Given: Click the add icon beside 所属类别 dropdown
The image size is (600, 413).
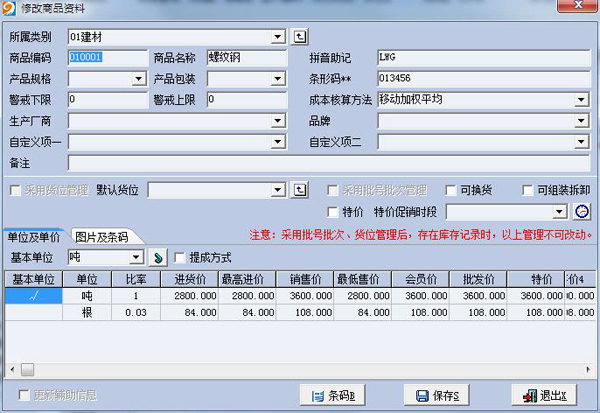Looking at the screenshot, I should 300,37.
